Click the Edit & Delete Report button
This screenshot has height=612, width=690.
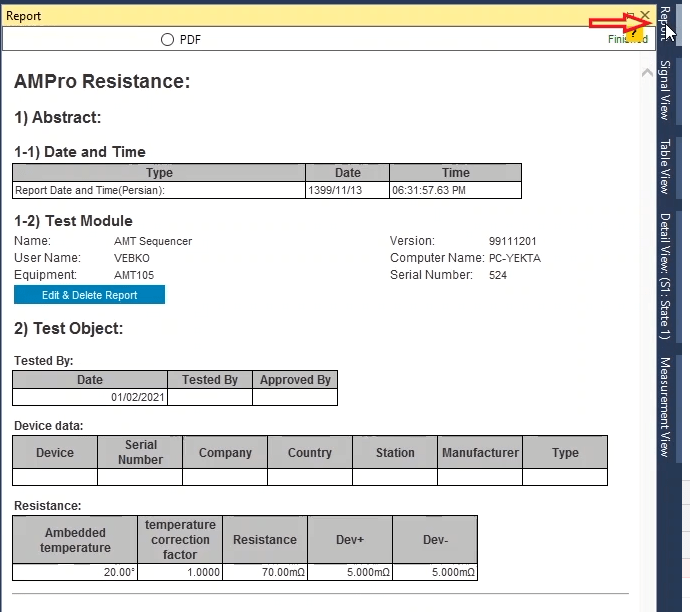coord(89,295)
